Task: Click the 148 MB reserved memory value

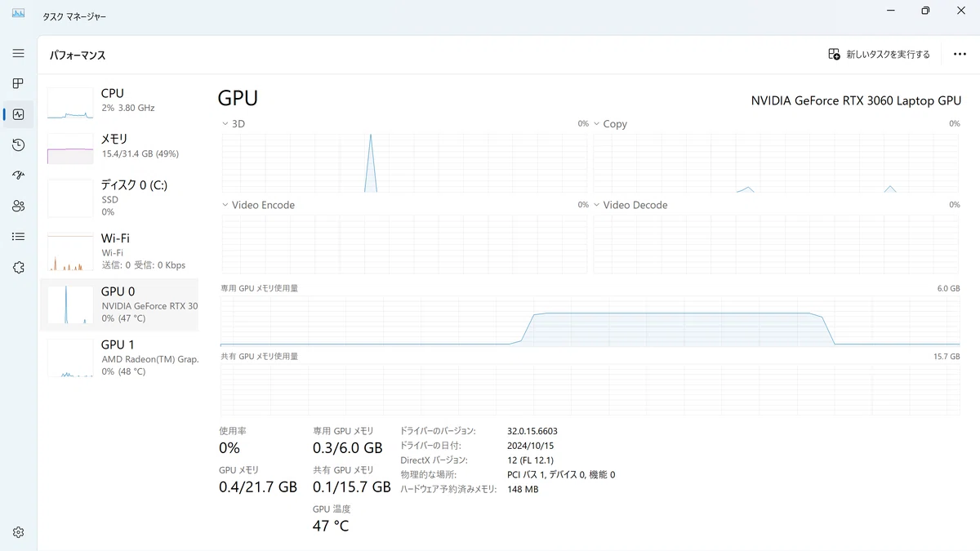Action: pyautogui.click(x=523, y=490)
